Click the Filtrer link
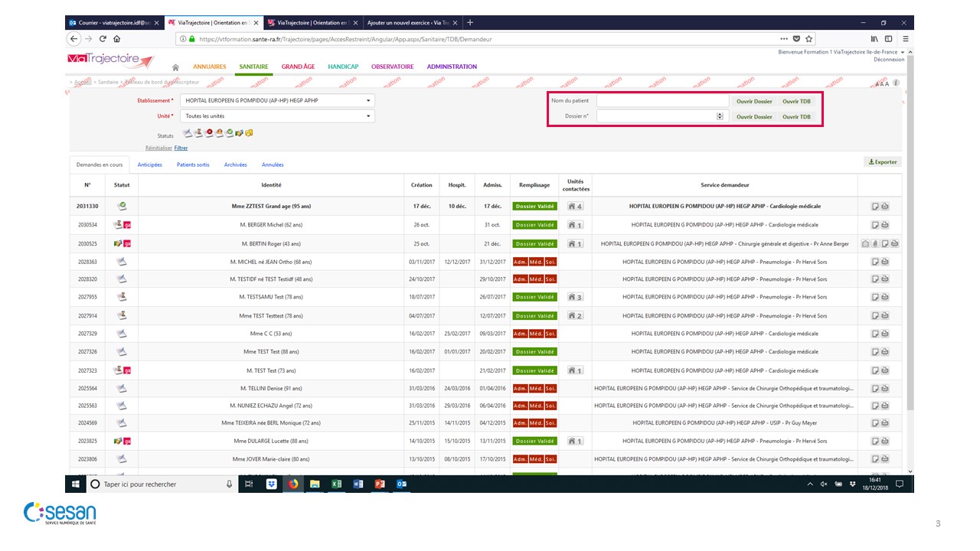 181,148
